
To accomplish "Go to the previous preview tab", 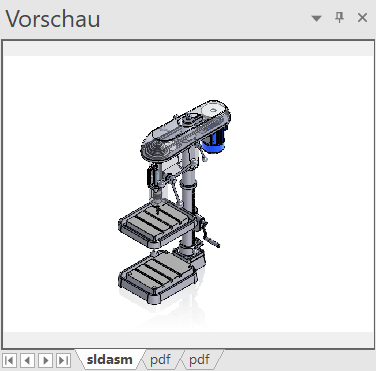I will (27, 360).
